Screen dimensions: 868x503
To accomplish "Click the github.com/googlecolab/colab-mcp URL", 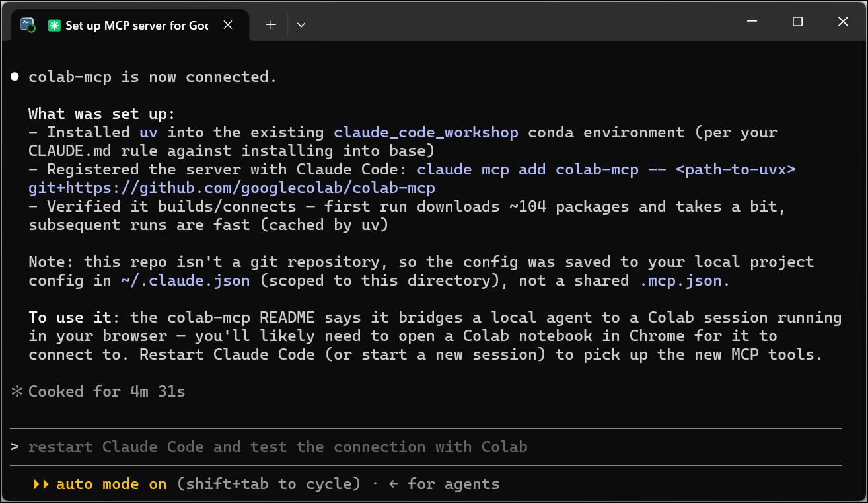I will [x=232, y=188].
